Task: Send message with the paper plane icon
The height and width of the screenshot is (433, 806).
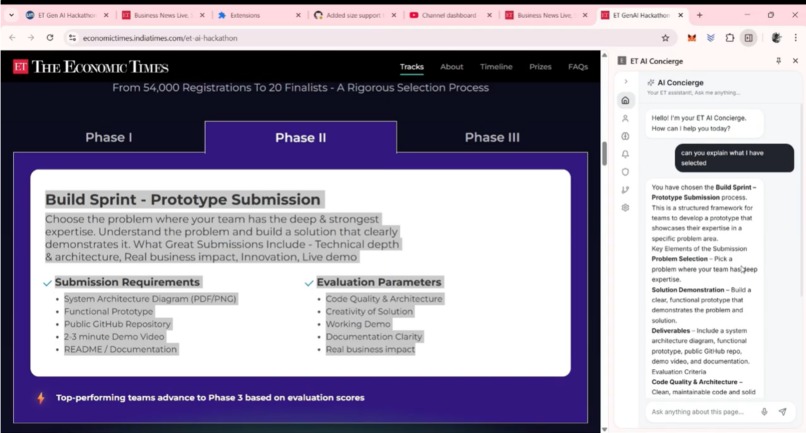Action: (x=782, y=411)
